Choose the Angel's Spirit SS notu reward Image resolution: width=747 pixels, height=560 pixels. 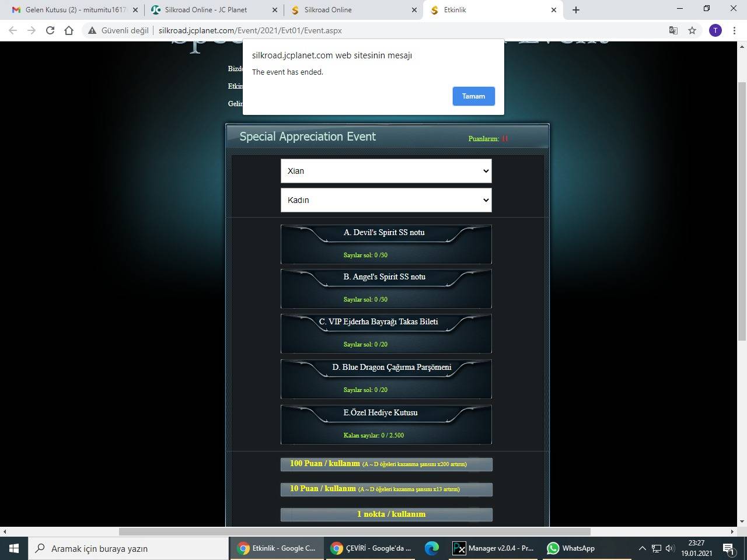386,288
